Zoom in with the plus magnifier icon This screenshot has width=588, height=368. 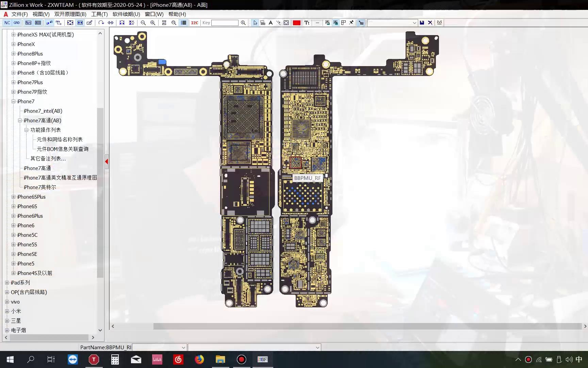(x=153, y=23)
